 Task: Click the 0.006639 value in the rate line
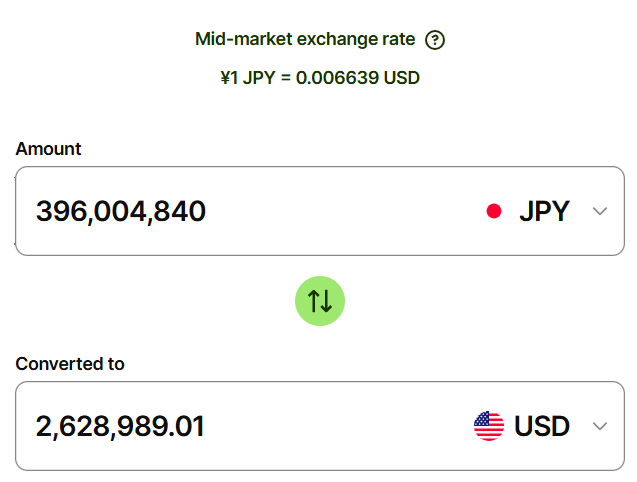tap(337, 78)
